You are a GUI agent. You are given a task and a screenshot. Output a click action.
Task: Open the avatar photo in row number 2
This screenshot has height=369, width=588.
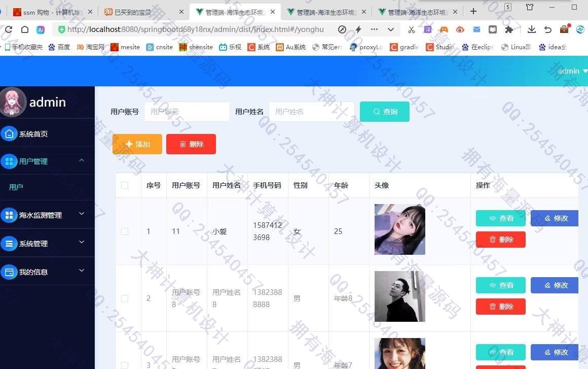pos(400,296)
